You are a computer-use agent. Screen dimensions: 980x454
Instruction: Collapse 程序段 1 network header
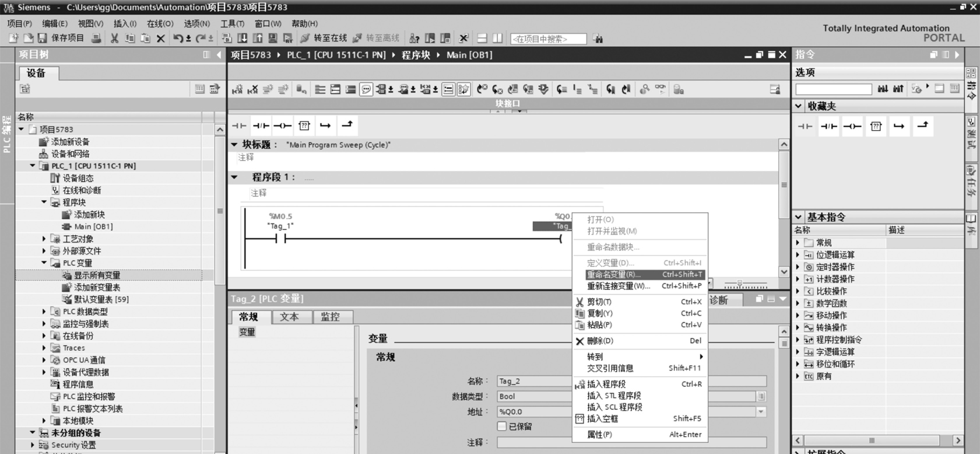click(x=234, y=177)
